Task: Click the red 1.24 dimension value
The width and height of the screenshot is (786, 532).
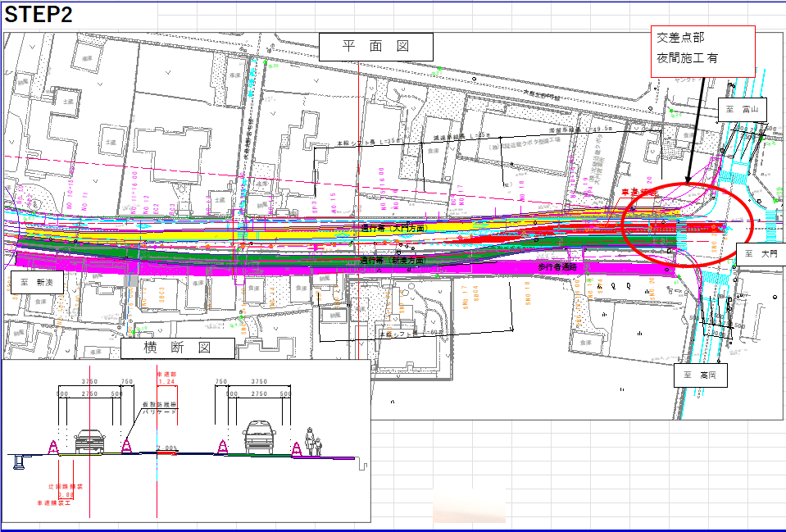Action: pyautogui.click(x=167, y=381)
